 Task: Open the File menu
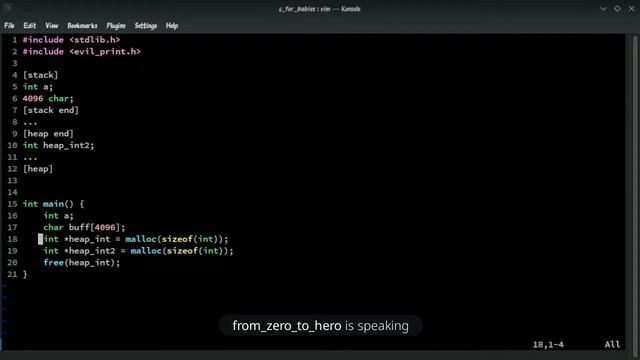click(x=9, y=25)
